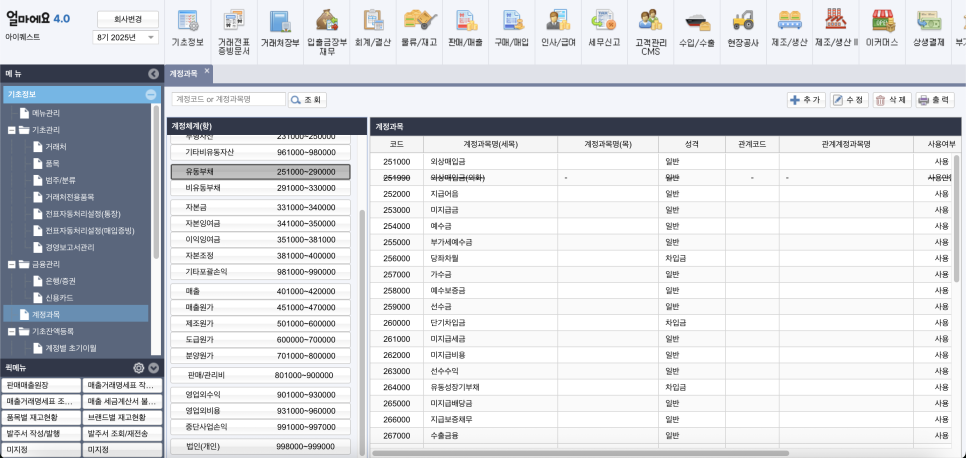Screen dimensions: 966x458
Task: Open the 구매/매입 module icon
Action: coord(512,29)
